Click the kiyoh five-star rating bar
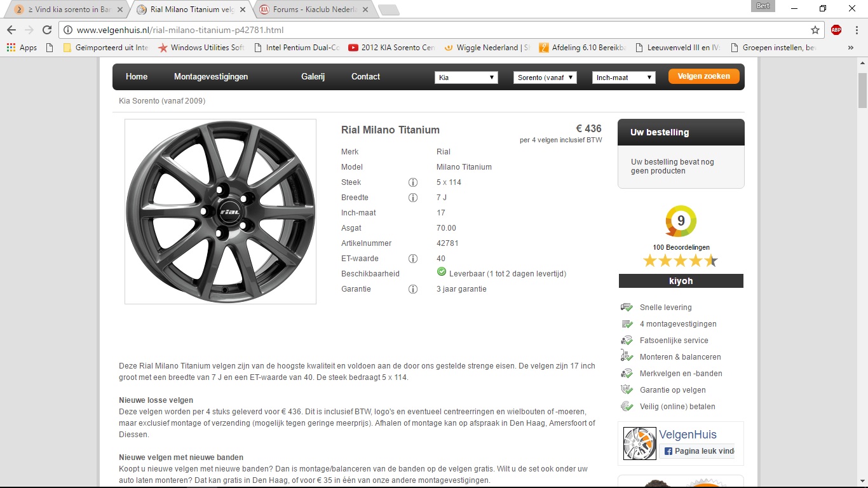This screenshot has height=488, width=868. 681,261
